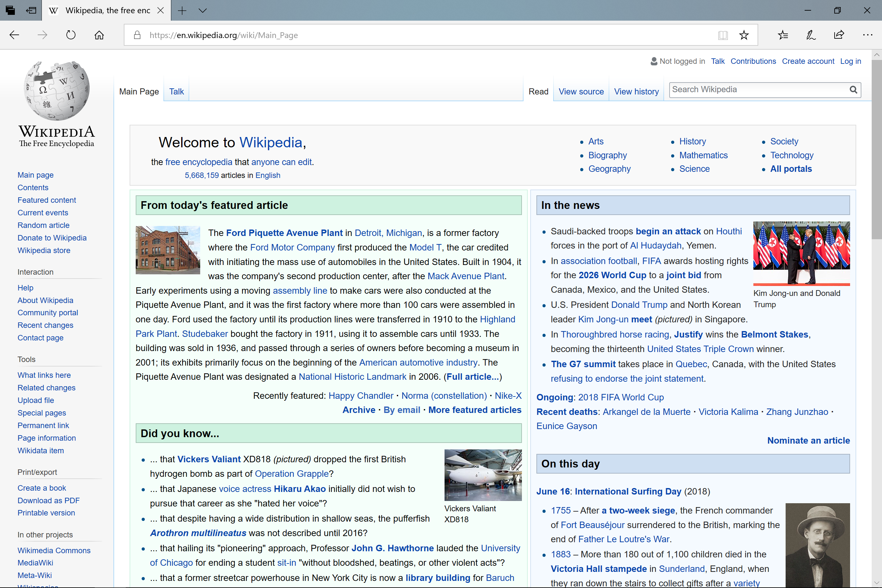
Task: Go to browser home page icon
Action: click(99, 35)
